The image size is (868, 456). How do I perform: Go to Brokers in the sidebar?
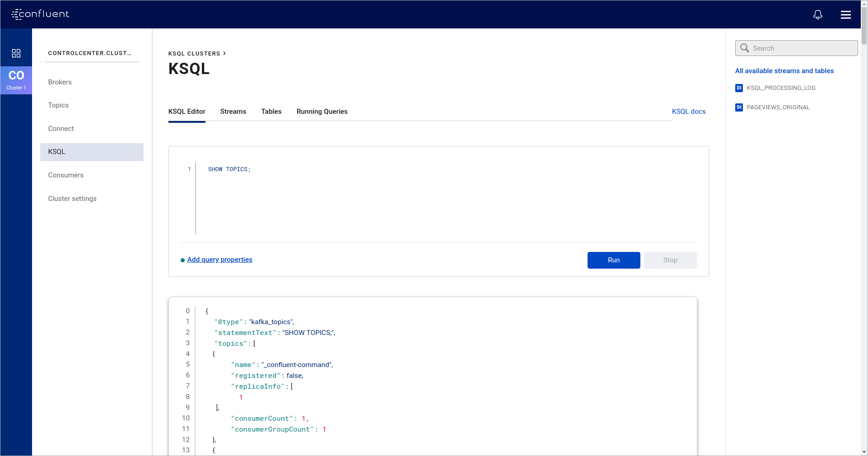tap(60, 82)
